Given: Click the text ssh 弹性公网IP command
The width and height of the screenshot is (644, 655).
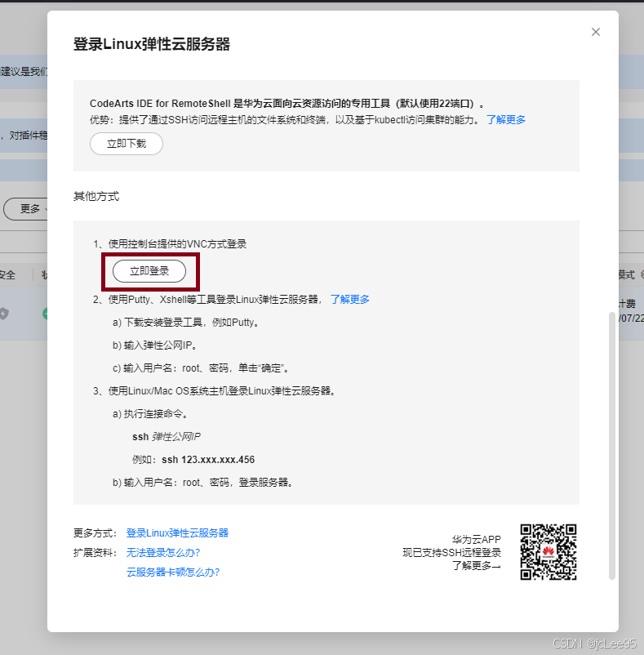Looking at the screenshot, I should (x=167, y=437).
